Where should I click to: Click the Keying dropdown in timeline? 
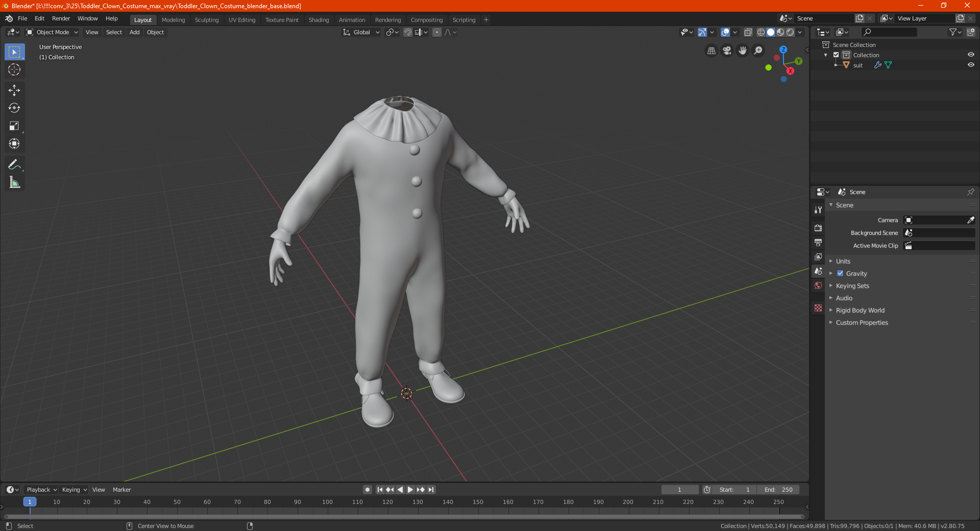click(74, 490)
